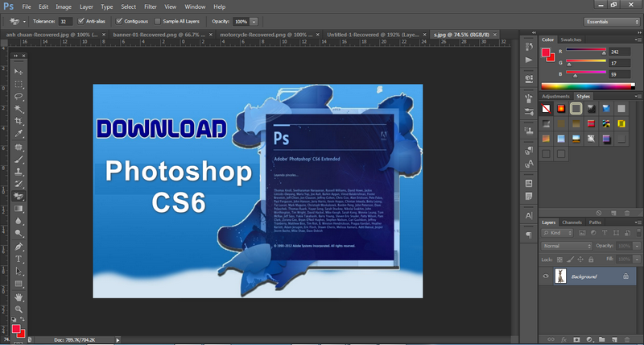The width and height of the screenshot is (644, 345).
Task: Select the Crop tool
Action: (18, 121)
